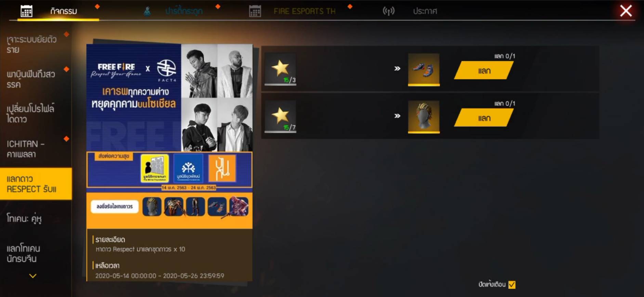Switch to the ปาร์ตี้กระดูก tab

pos(184,11)
